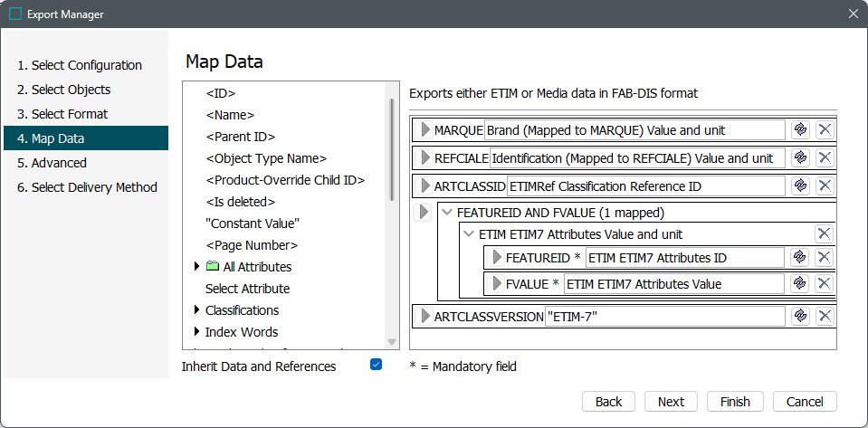This screenshot has width=868, height=428.
Task: Expand the All Attributes tree node
Action: tap(197, 267)
